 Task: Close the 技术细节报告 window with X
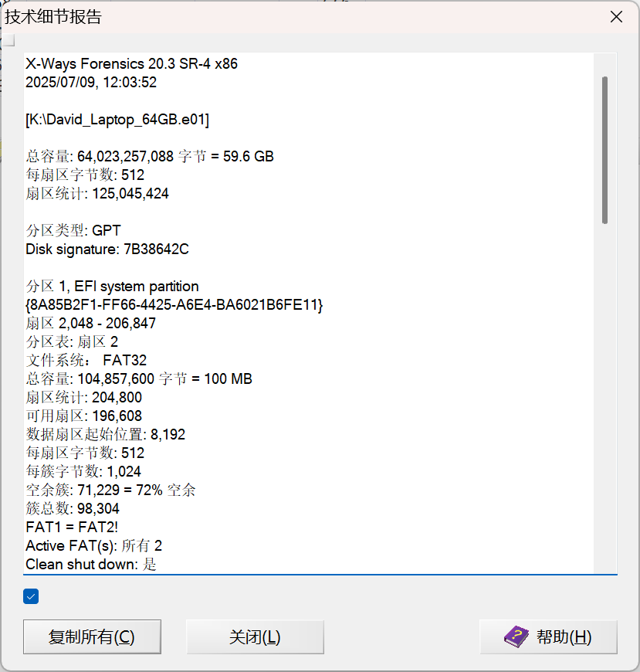616,17
